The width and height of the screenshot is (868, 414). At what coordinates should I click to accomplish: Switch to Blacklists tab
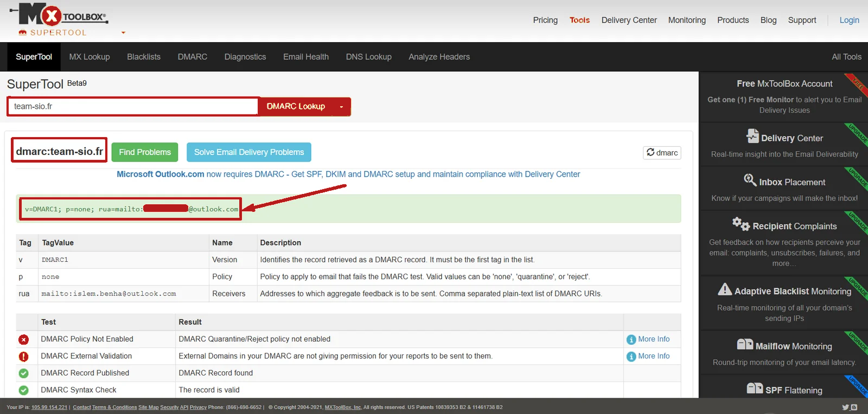(x=144, y=57)
